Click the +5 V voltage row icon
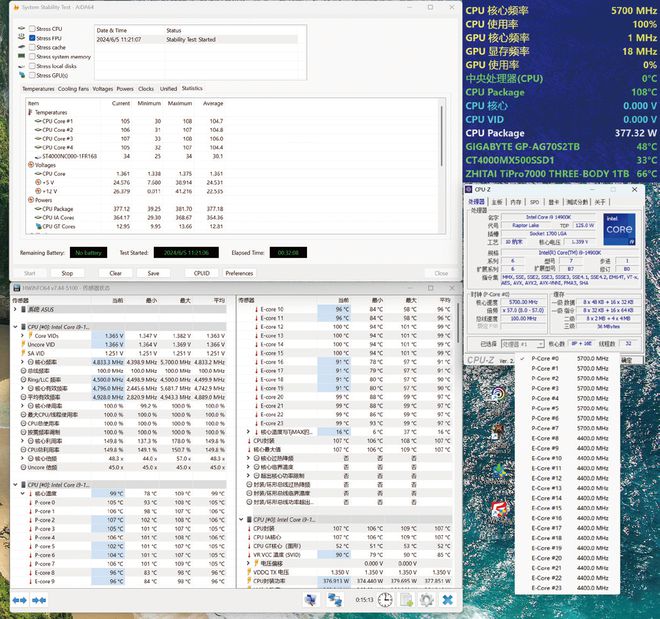 (x=38, y=182)
